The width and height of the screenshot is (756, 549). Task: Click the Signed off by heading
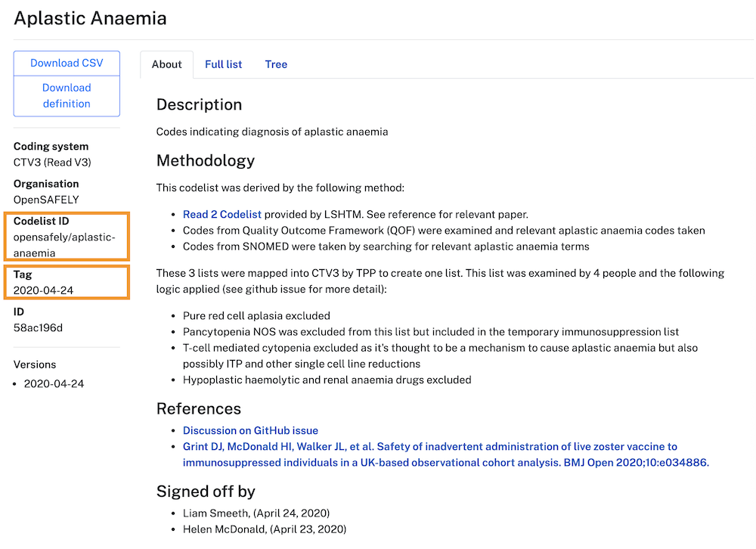tap(206, 491)
